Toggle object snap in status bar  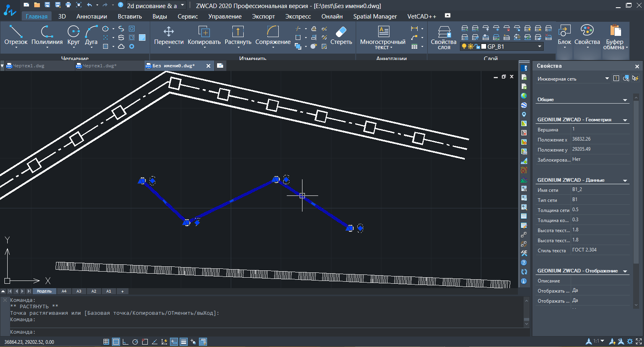(145, 342)
